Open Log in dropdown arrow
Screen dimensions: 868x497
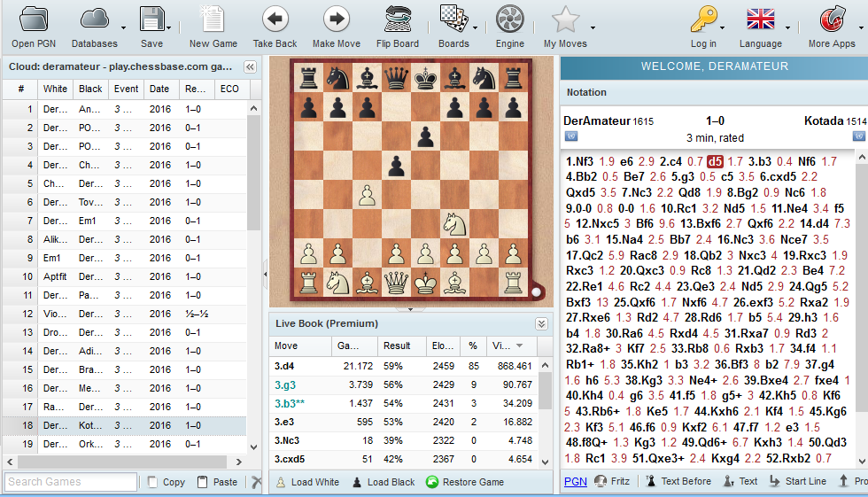[723, 27]
